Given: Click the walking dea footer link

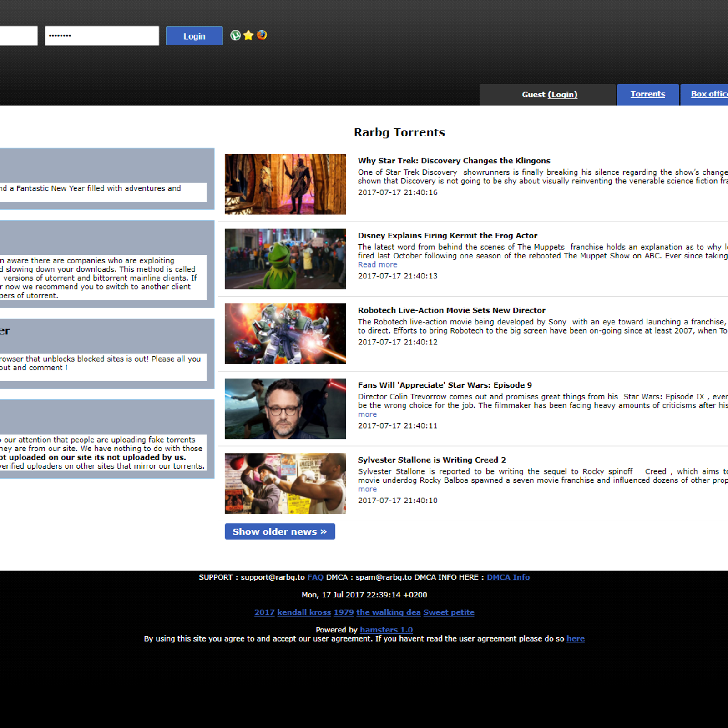Looking at the screenshot, I should pos(389,612).
